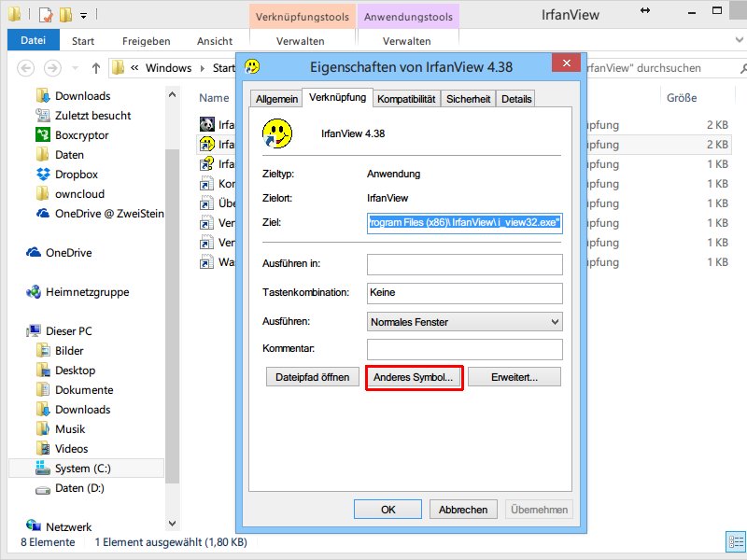Open advanced options with Erweitert...
Viewport: 747px width, 560px height.
tap(514, 377)
